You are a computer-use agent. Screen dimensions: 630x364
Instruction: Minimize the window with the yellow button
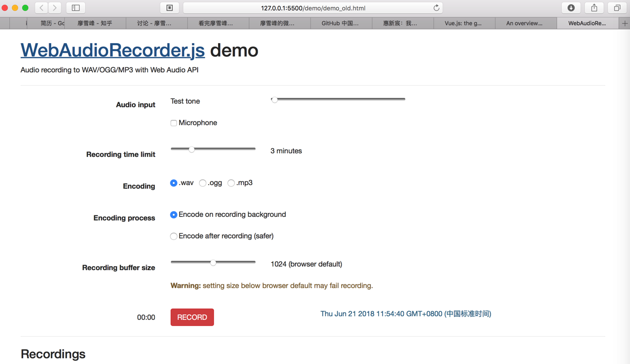(x=15, y=8)
